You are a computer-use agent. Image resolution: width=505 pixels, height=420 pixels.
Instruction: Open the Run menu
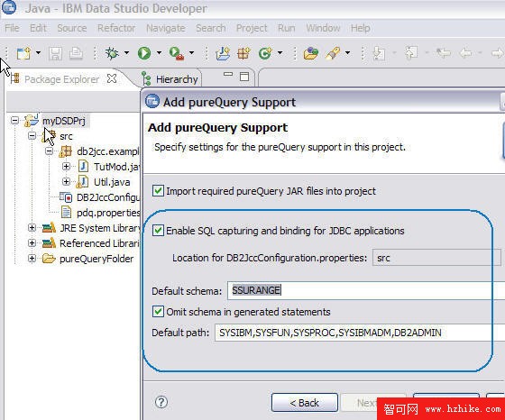click(287, 28)
